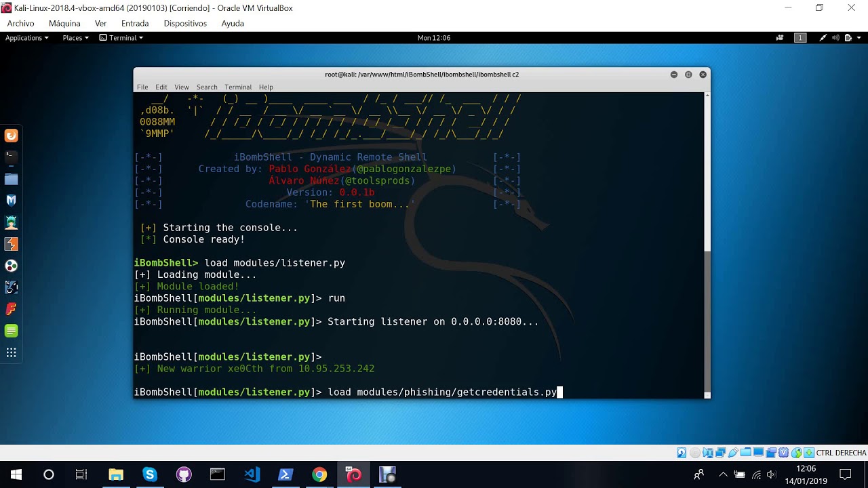The image size is (868, 488).
Task: Open the terminal icon in the Kali dock
Action: 11,157
